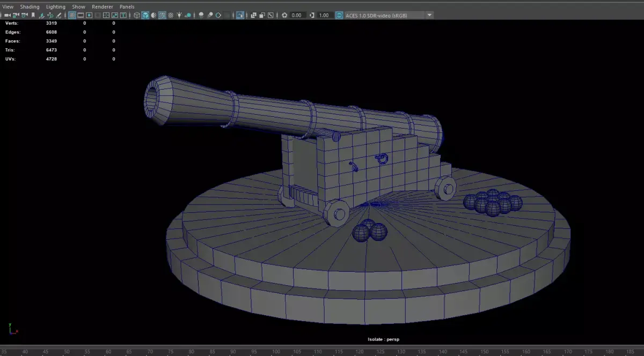The width and height of the screenshot is (644, 356).
Task: Open the Lighting panel menu
Action: 56,6
